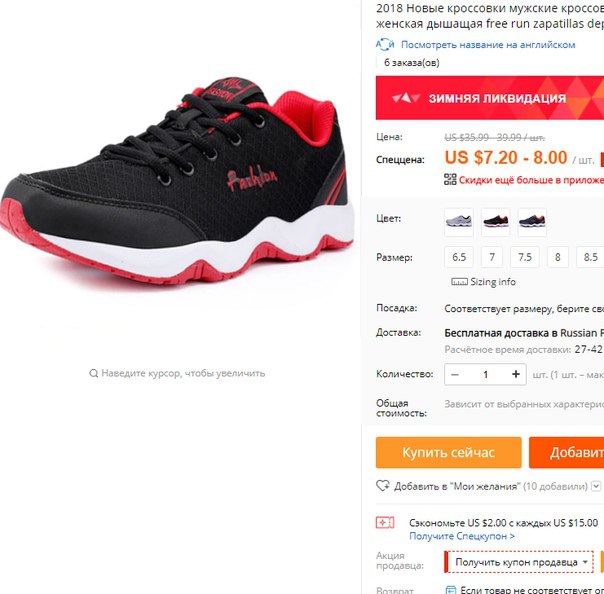Select the grey sneaker color swatch

(458, 222)
